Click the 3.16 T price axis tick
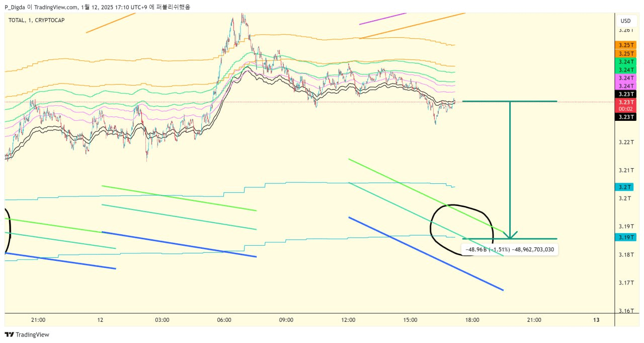Screen dimensions: 644x343 pyautogui.click(x=625, y=311)
